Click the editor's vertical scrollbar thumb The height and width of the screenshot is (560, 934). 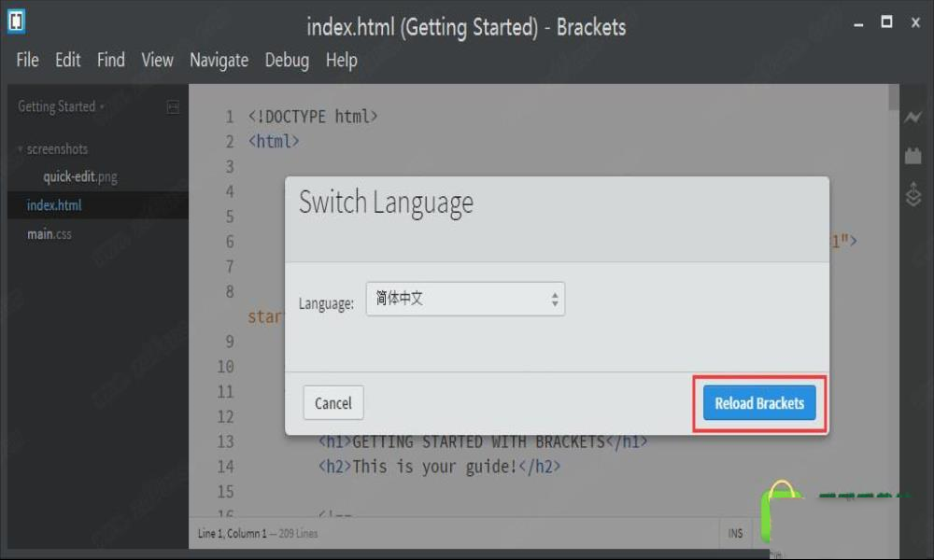pyautogui.click(x=894, y=99)
